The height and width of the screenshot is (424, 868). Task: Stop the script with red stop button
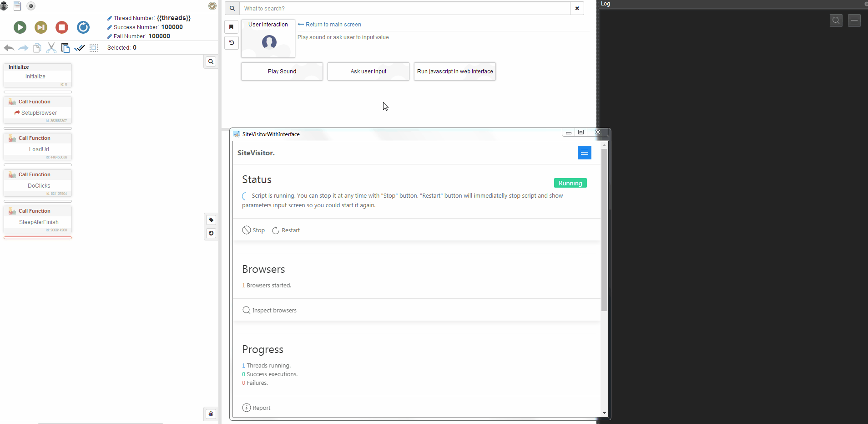tap(62, 27)
